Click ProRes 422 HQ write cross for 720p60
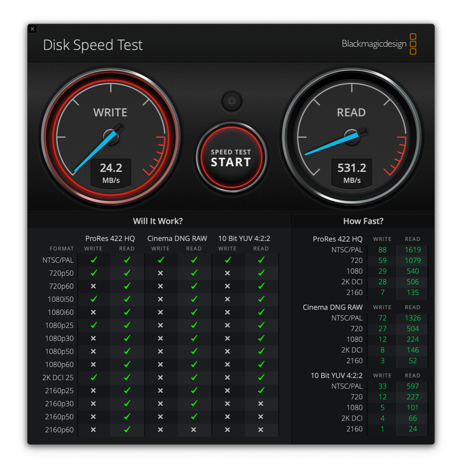The image size is (462, 476). click(93, 286)
